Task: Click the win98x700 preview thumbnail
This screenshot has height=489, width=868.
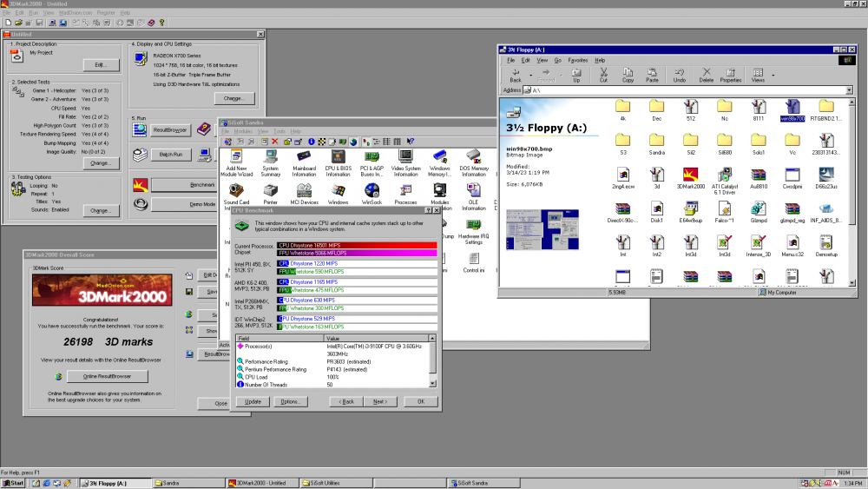Action: click(x=542, y=230)
